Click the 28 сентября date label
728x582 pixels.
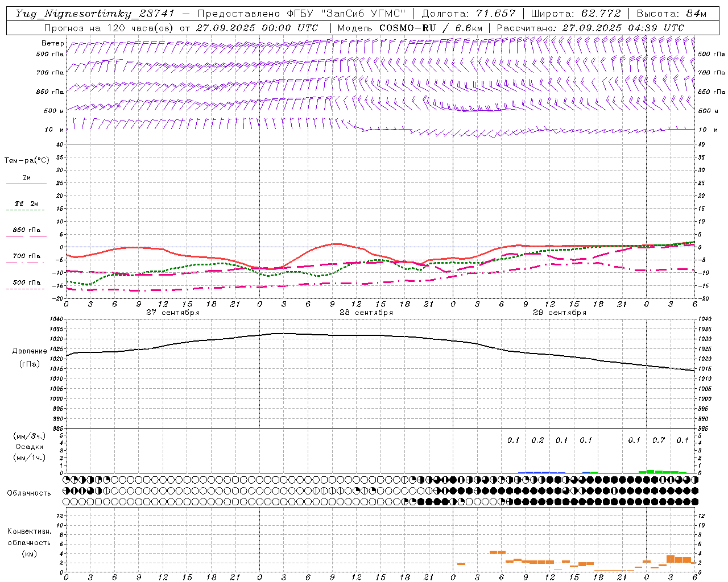(366, 313)
